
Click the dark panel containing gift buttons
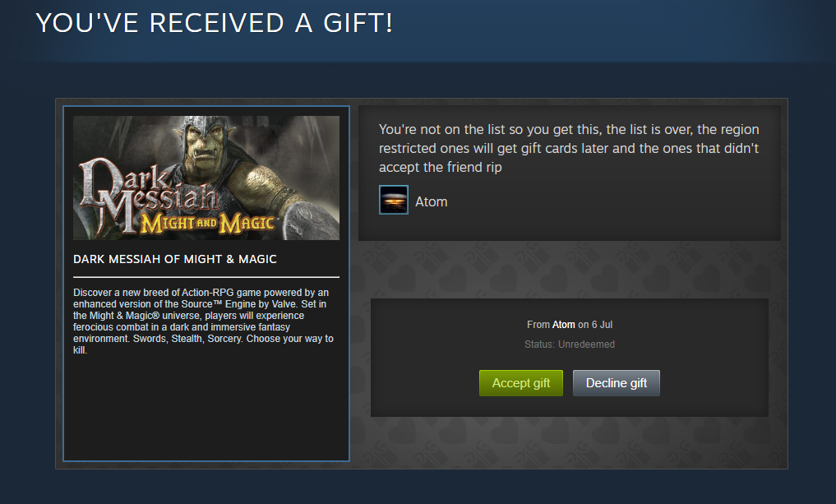(x=570, y=358)
